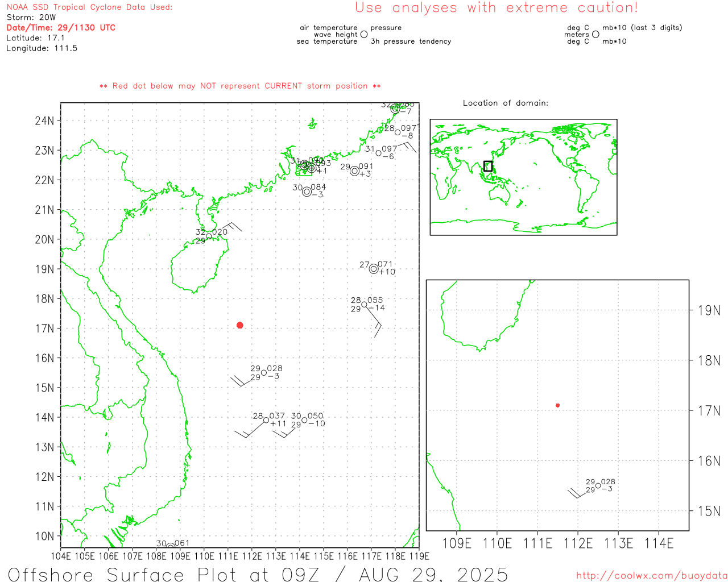Screen dimensions: 728x582
Task: Open the coolwx.com/buoydata link
Action: [652, 576]
